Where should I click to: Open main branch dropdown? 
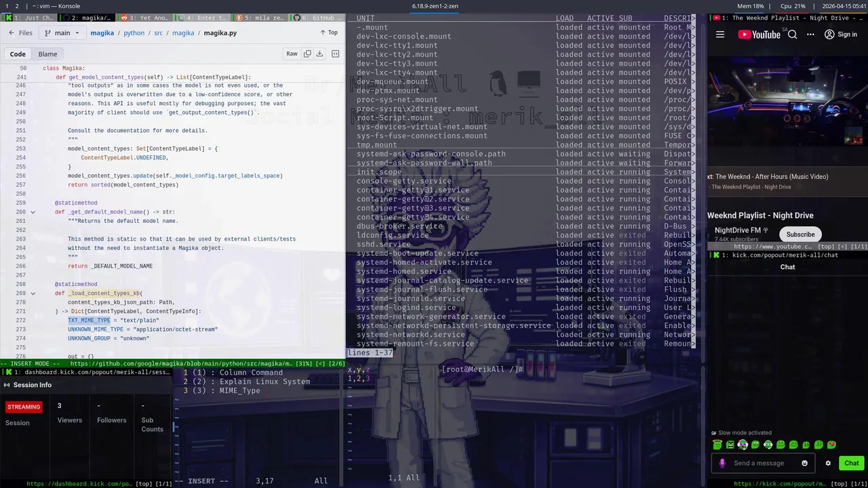pos(62,33)
